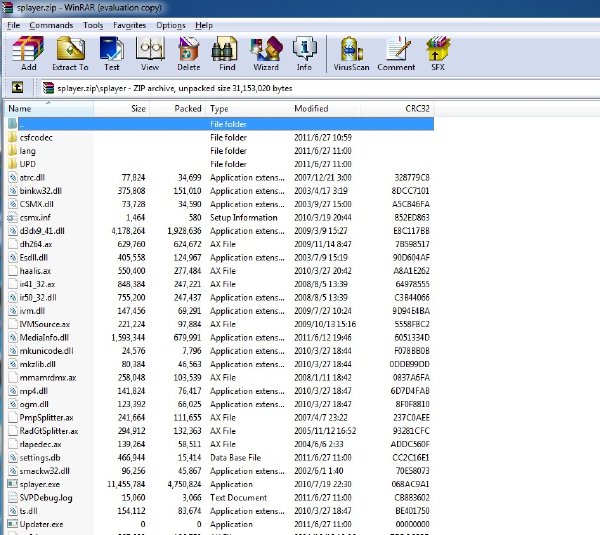Select the ogm.dll file name
Viewport: 600px width, 535px height.
[x=34, y=404]
